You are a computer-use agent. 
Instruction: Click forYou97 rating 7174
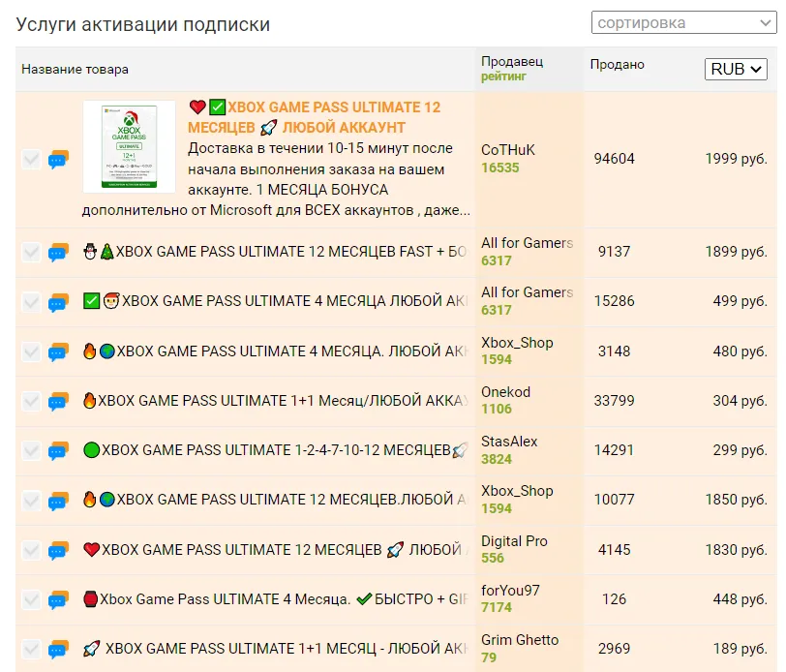tap(497, 608)
